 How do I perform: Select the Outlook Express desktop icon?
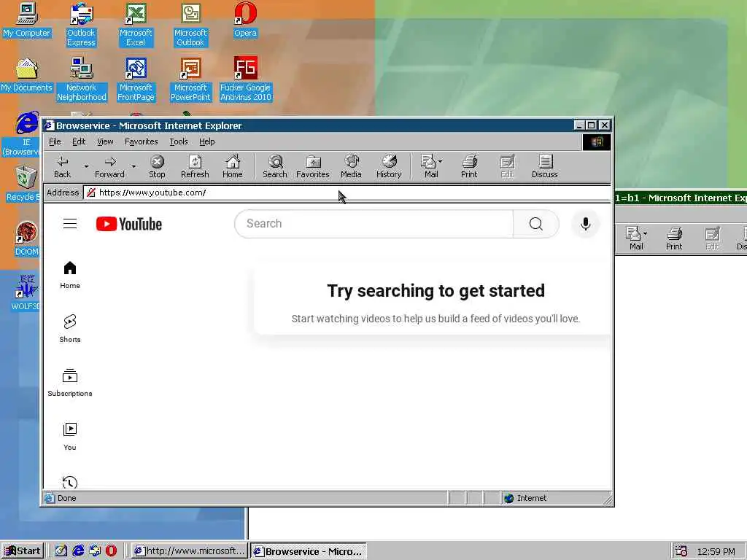(81, 25)
